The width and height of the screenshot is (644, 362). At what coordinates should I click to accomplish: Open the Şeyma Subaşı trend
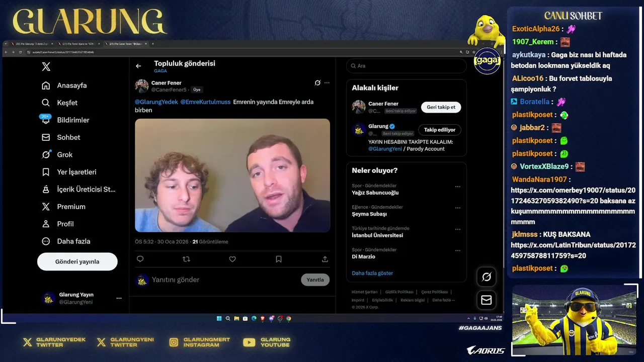click(x=369, y=214)
